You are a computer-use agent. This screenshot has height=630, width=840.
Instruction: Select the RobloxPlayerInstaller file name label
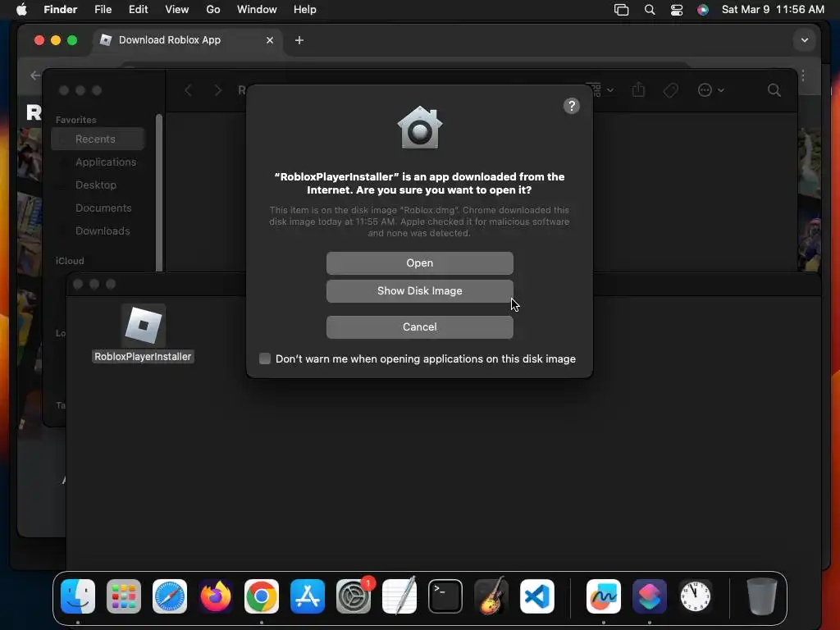click(x=143, y=357)
